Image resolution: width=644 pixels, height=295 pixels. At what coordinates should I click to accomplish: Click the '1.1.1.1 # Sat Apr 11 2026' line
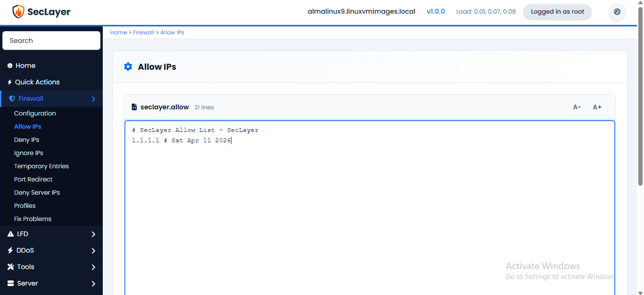(182, 140)
